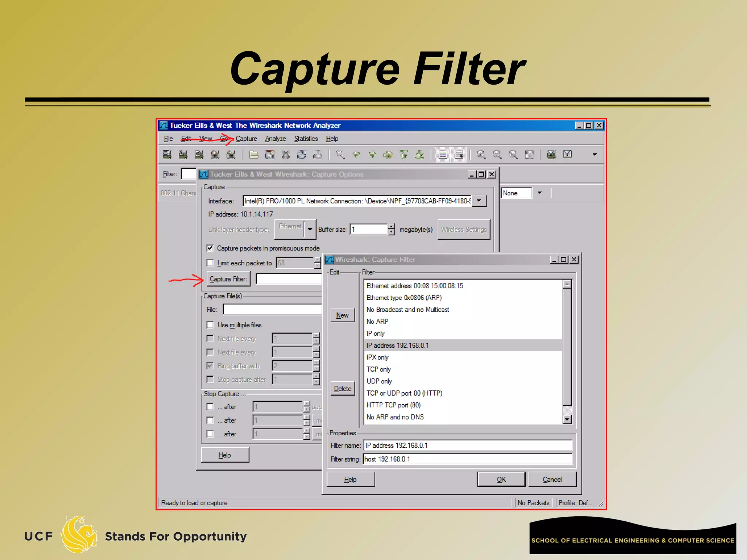Image resolution: width=747 pixels, height=560 pixels.
Task: Click OK in Capture Filter dialog
Action: pyautogui.click(x=501, y=479)
